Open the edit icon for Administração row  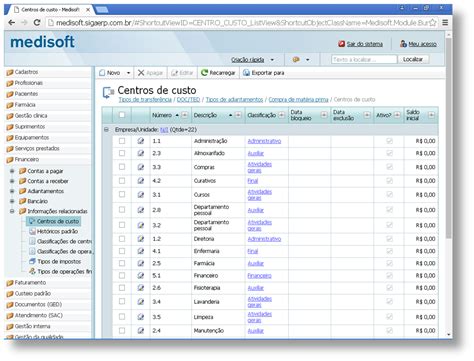141,141
